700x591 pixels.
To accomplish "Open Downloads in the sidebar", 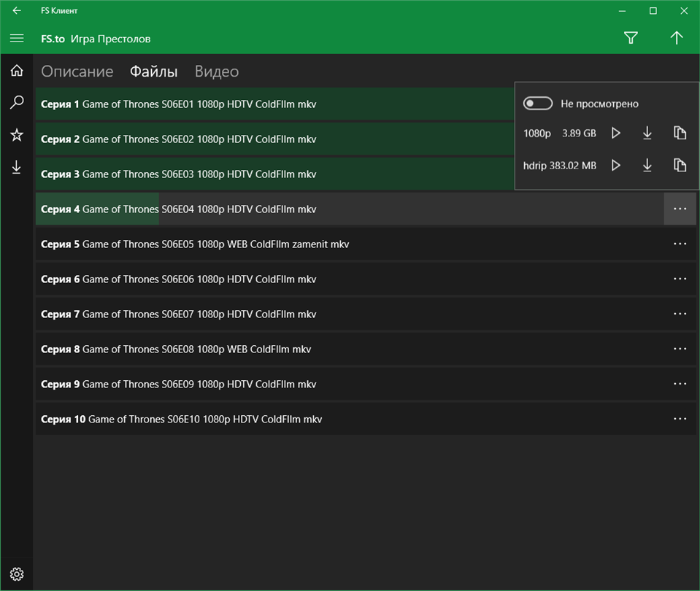I will [x=17, y=167].
